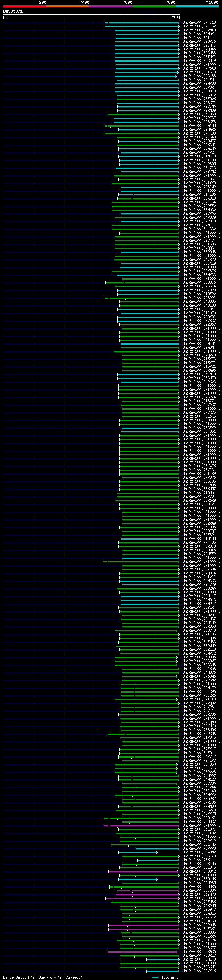Open the UniRef100_B7FJG2 hit
This screenshot has width=222, height=980.
[199, 26]
